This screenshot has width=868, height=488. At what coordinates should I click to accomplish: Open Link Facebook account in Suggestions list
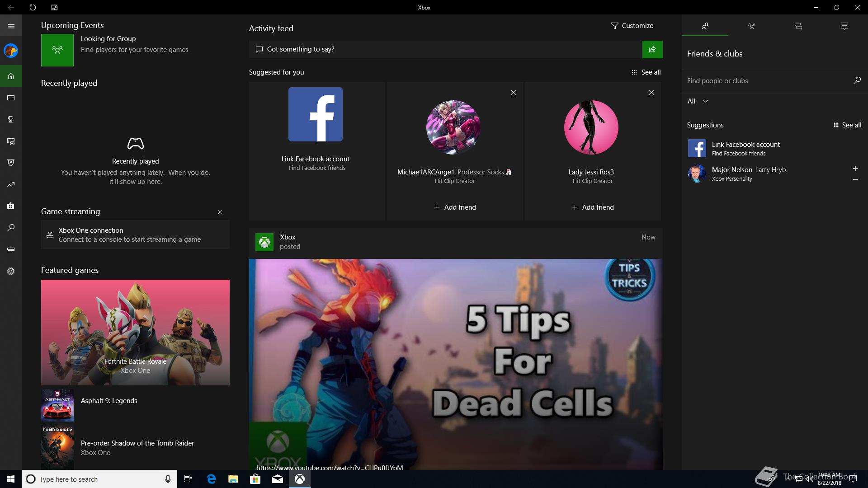click(774, 148)
